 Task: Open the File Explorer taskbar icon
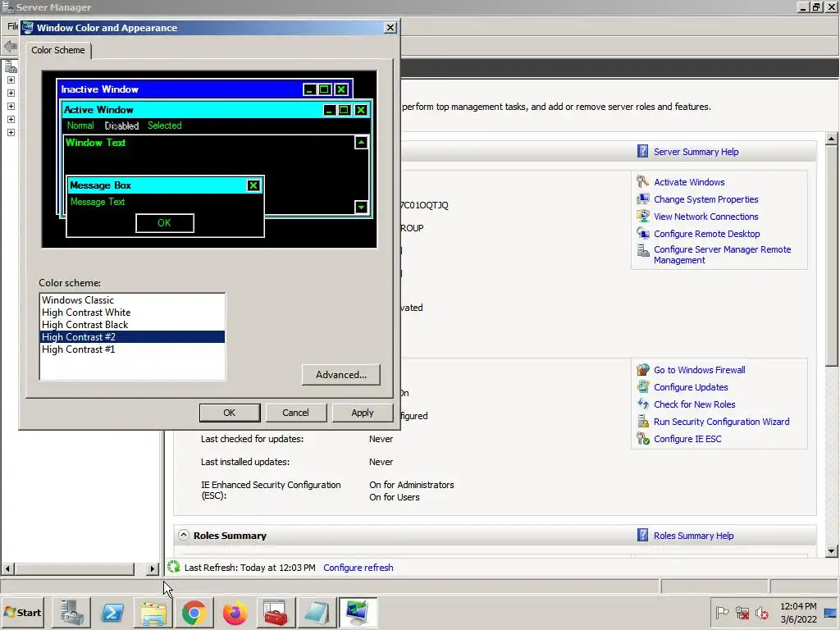click(153, 612)
